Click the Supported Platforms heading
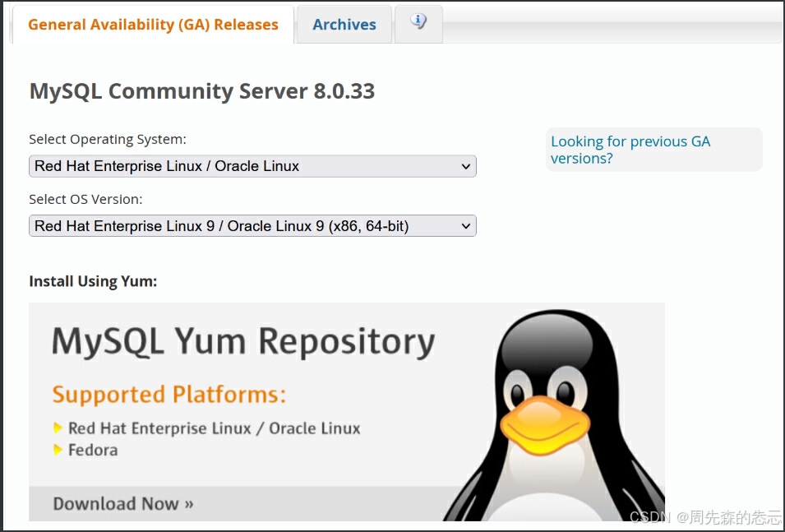 [169, 395]
